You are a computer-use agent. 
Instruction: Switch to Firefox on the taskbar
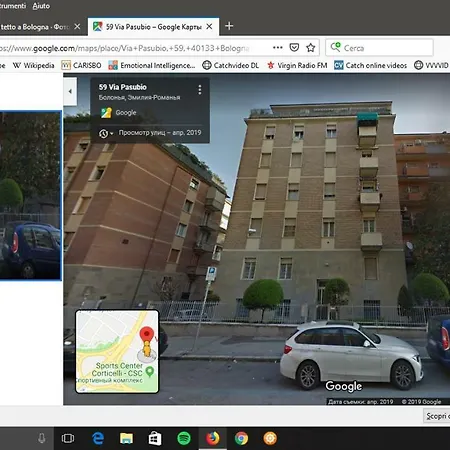(213, 438)
